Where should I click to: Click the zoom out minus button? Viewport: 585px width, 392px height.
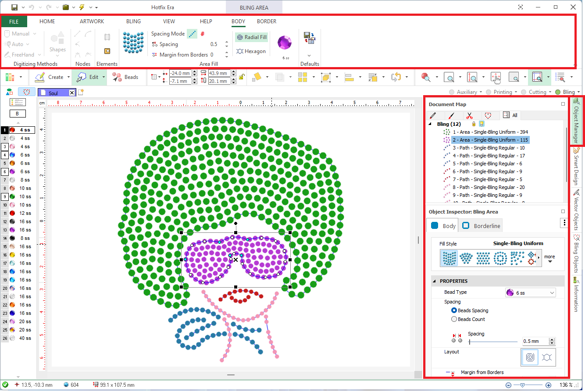tap(508, 385)
